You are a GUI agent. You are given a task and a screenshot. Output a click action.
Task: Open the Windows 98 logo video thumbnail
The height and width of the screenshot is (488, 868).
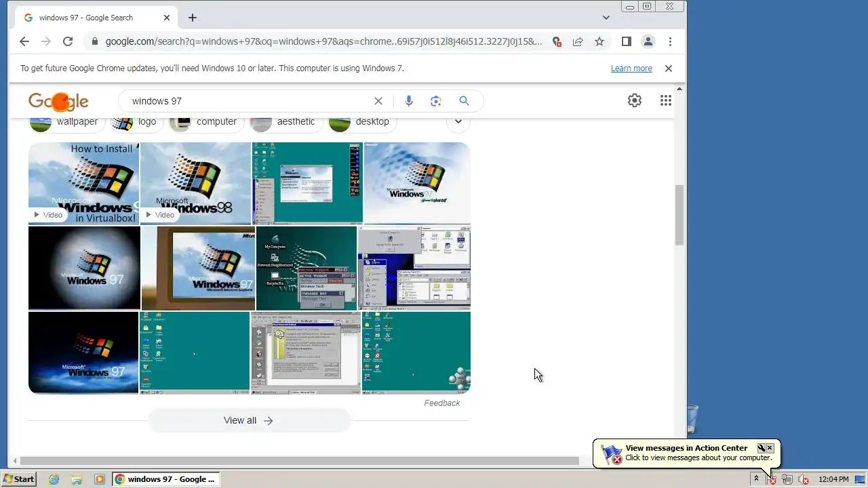pos(195,184)
